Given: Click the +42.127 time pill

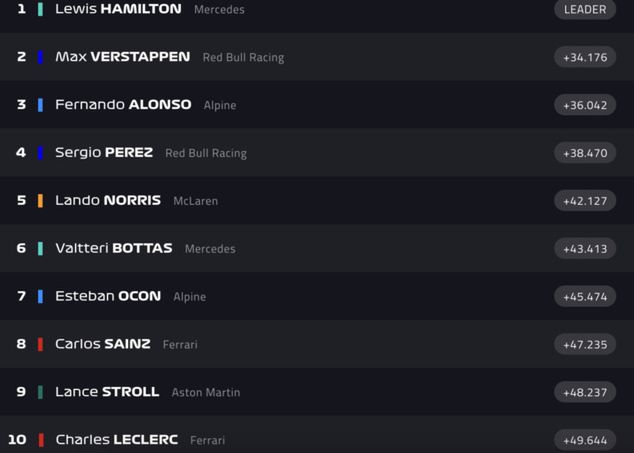Looking at the screenshot, I should [x=585, y=201].
